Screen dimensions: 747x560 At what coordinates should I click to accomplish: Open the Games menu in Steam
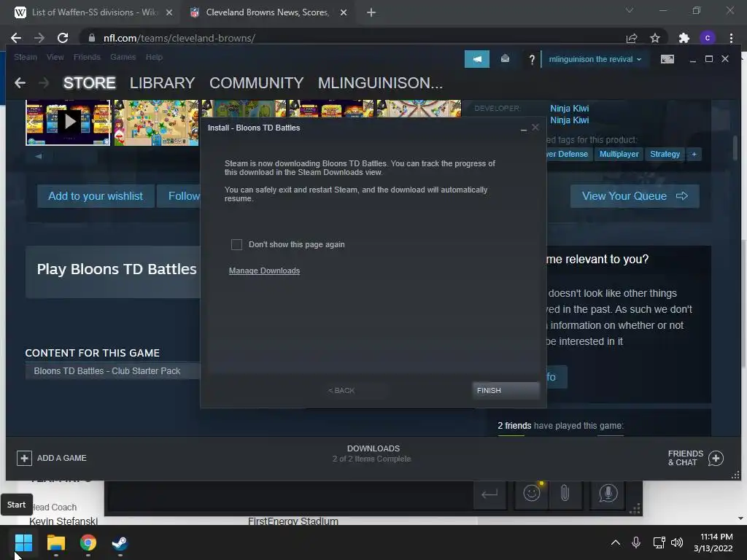(123, 57)
